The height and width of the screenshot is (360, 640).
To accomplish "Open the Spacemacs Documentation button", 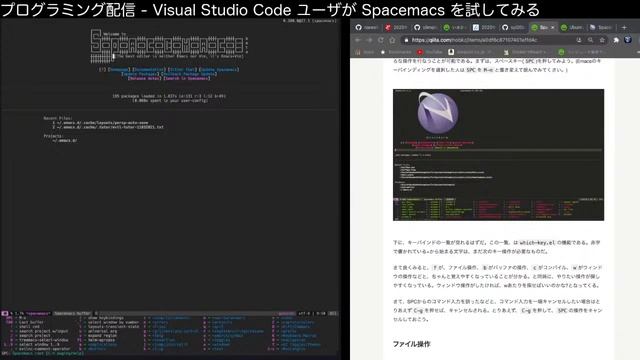I will pyautogui.click(x=149, y=69).
